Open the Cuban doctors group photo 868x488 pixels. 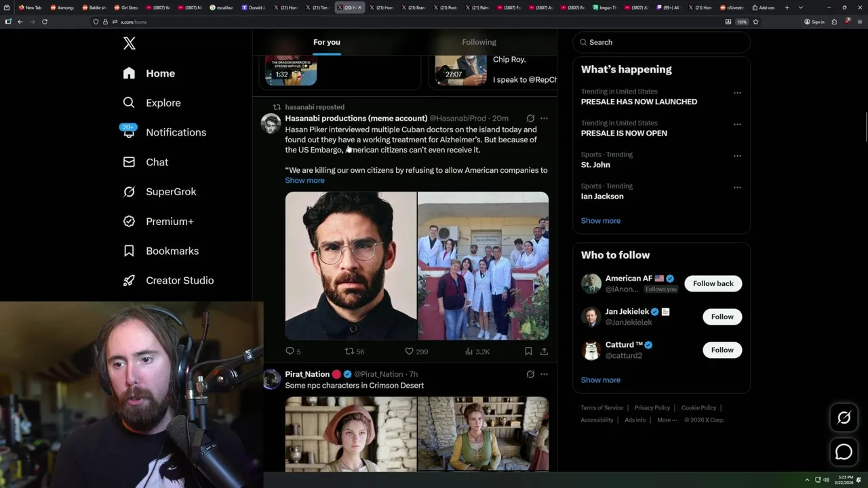[x=483, y=266]
